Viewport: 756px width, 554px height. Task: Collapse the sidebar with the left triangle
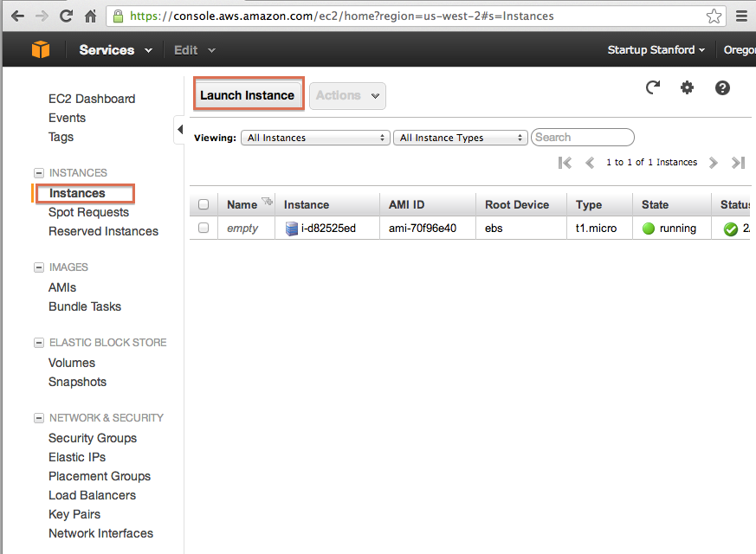[180, 129]
